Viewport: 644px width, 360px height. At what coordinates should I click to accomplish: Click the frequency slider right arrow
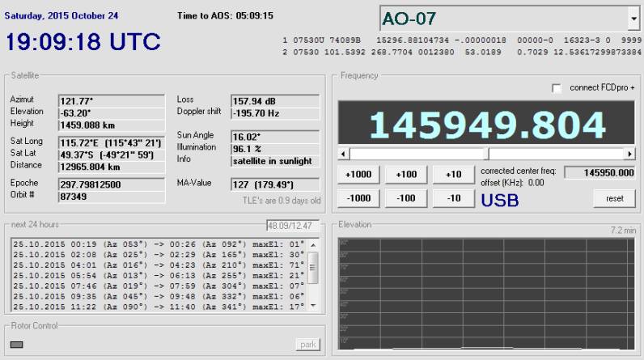pos(629,154)
